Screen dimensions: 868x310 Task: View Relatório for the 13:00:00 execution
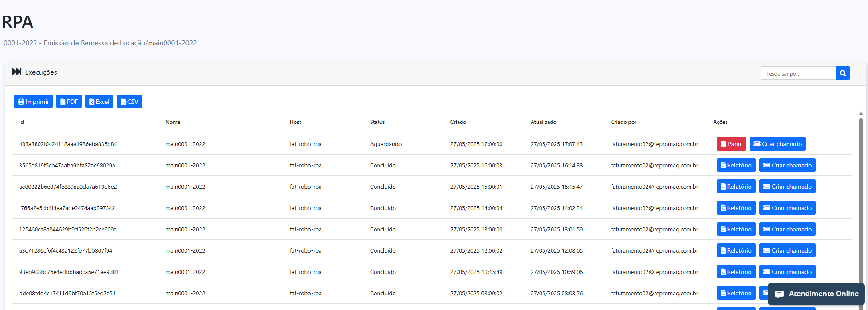736,229
